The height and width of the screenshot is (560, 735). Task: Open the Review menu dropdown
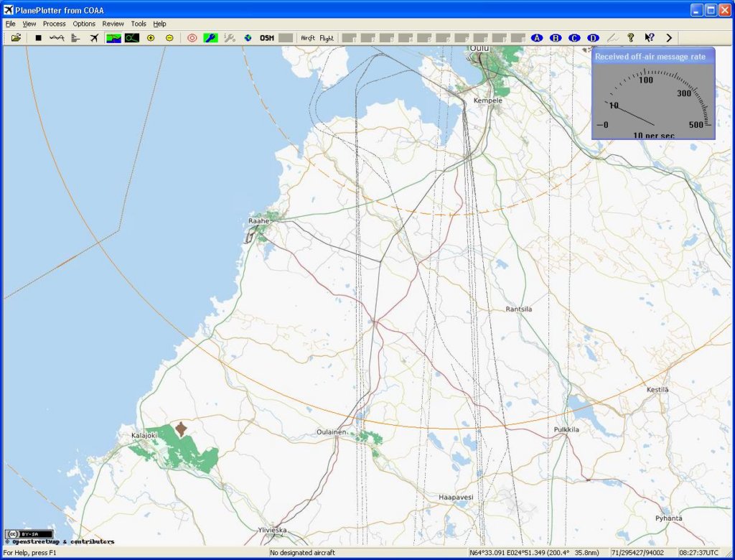(x=113, y=24)
